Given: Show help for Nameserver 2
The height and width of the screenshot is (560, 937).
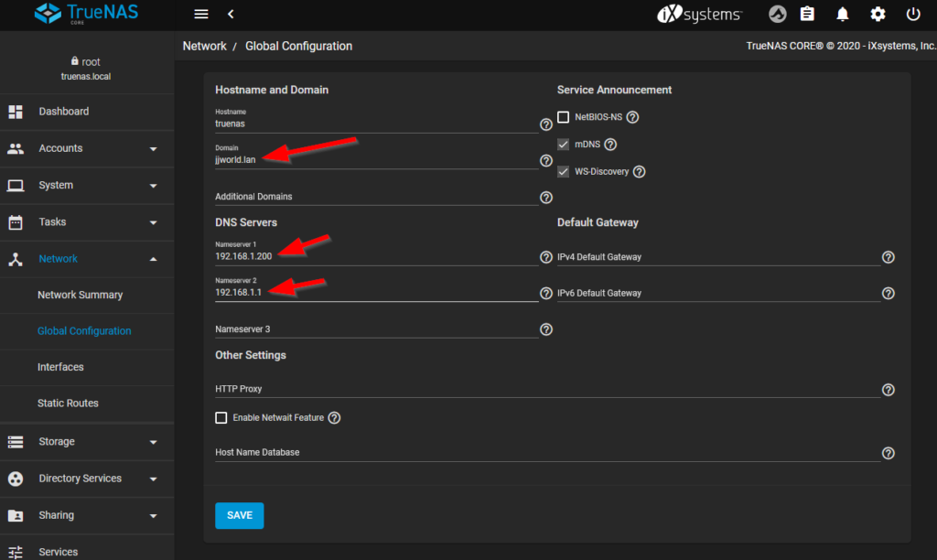Looking at the screenshot, I should pyautogui.click(x=546, y=294).
